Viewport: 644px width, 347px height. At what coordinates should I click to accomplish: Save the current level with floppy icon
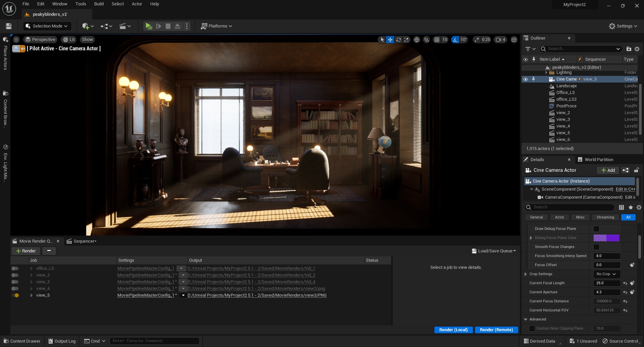9,26
